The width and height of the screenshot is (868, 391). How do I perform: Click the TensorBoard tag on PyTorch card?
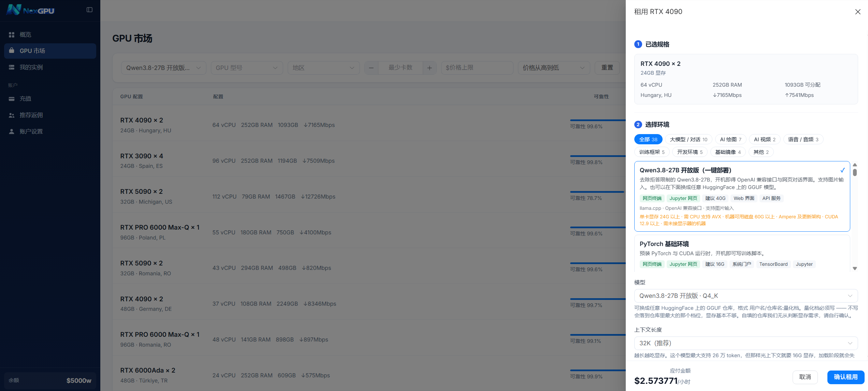click(x=773, y=264)
